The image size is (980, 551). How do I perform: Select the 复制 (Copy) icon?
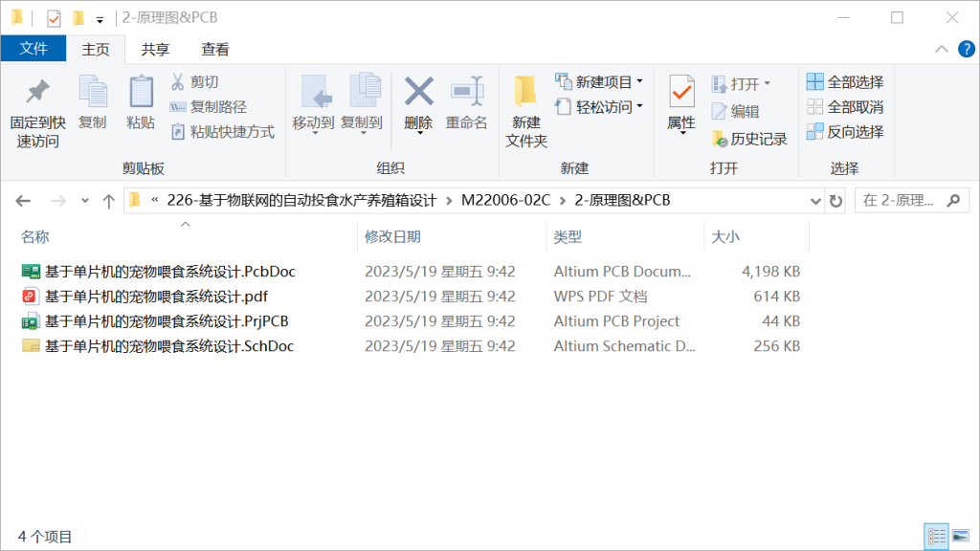(x=93, y=105)
